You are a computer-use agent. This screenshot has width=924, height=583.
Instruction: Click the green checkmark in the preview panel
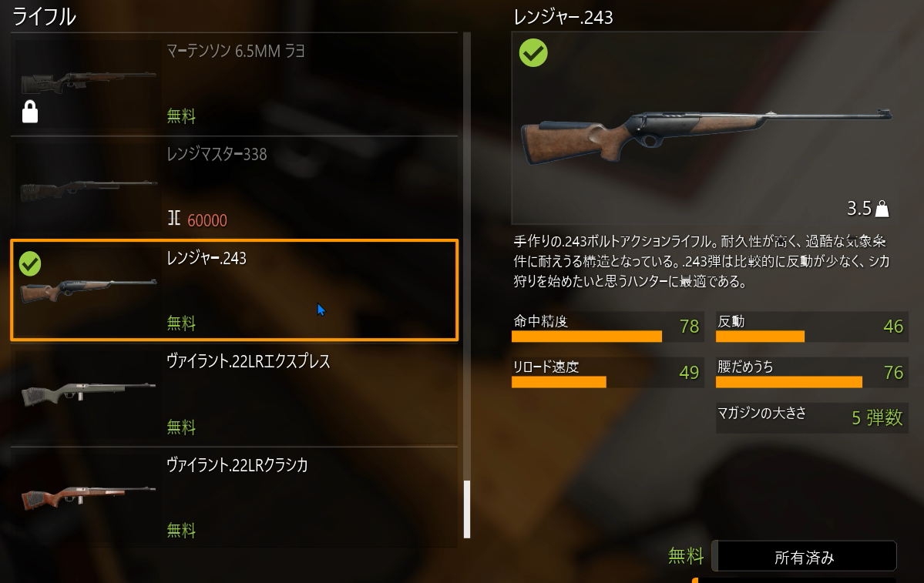click(x=533, y=53)
